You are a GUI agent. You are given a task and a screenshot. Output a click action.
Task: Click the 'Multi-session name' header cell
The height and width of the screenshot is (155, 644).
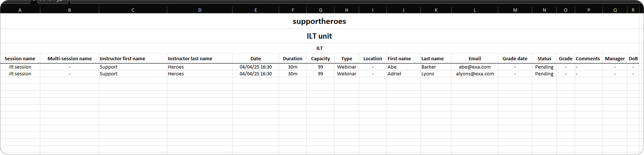(x=69, y=59)
